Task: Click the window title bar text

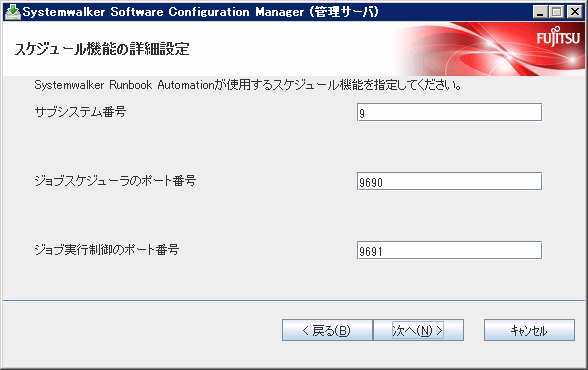Action: (201, 12)
